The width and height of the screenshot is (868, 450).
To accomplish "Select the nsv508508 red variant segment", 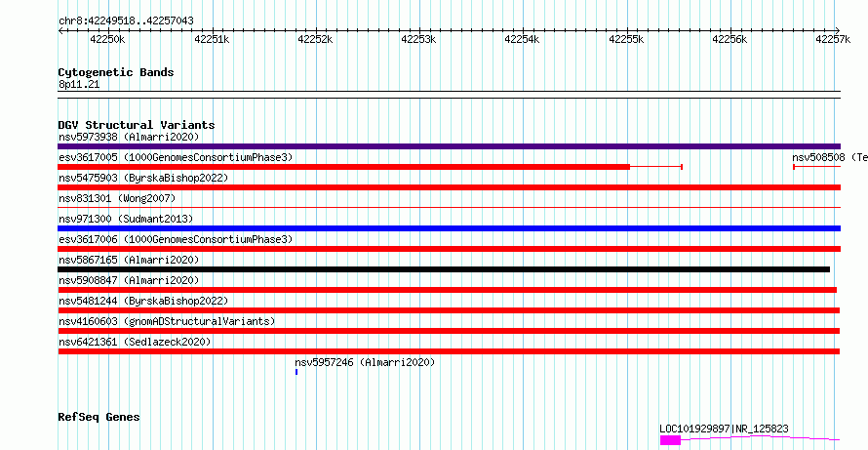I will [817, 167].
